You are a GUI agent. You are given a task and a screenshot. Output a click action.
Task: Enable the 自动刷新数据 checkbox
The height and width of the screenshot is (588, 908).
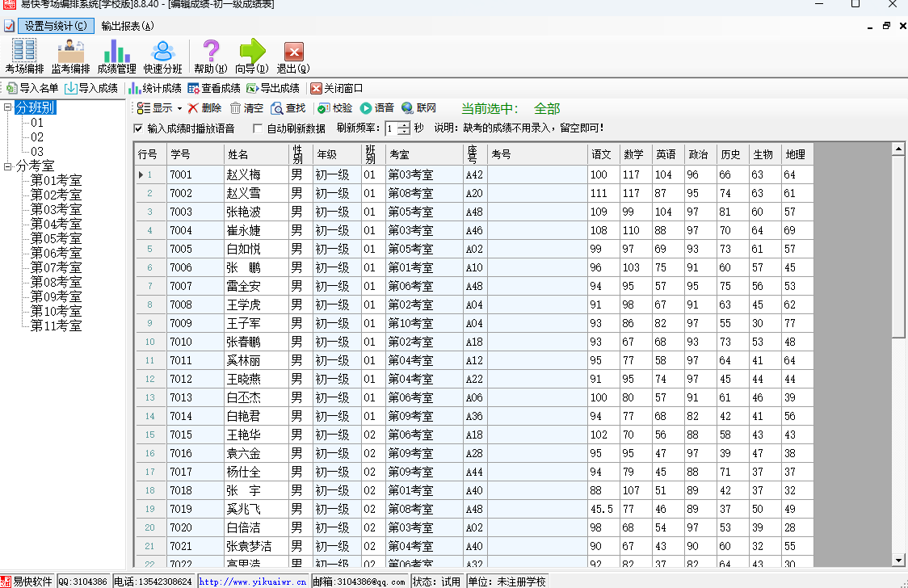[x=259, y=128]
